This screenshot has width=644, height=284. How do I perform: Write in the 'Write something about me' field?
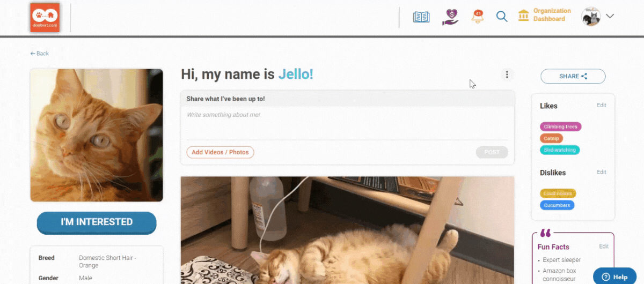point(347,123)
